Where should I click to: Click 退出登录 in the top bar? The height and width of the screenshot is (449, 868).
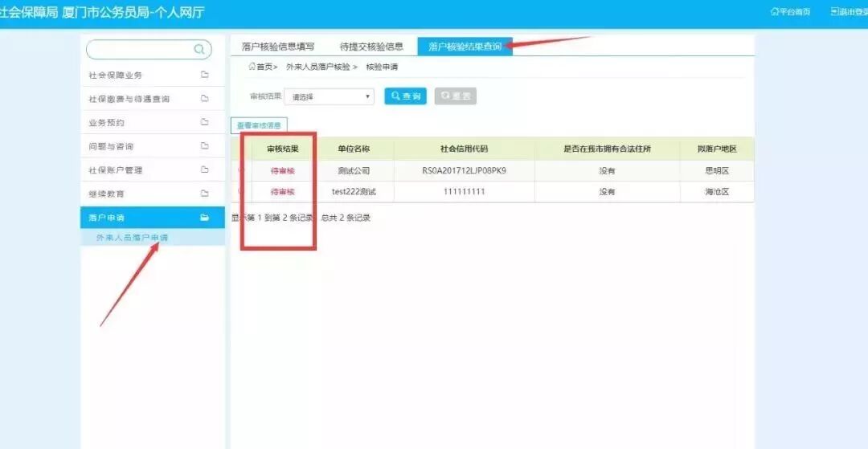coord(850,11)
